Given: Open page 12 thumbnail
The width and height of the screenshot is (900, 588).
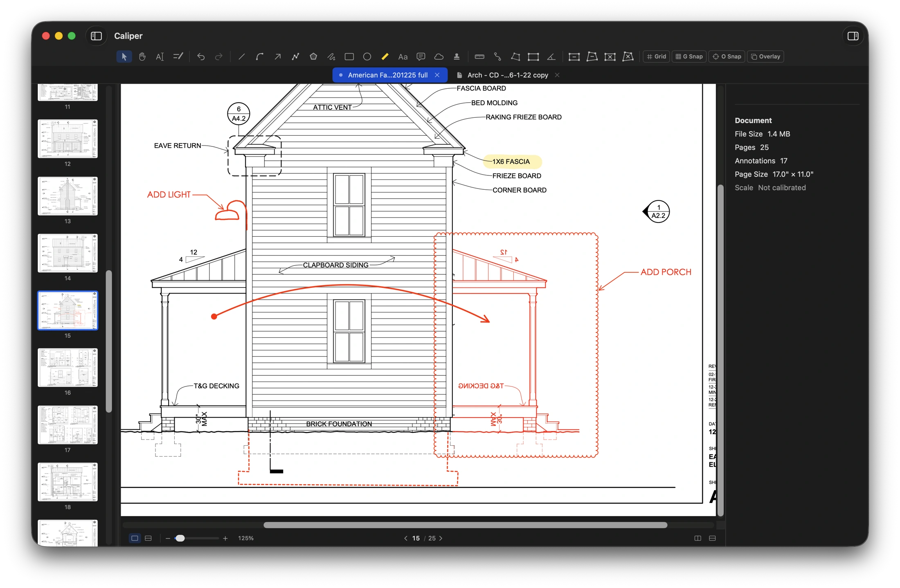Looking at the screenshot, I should tap(68, 139).
